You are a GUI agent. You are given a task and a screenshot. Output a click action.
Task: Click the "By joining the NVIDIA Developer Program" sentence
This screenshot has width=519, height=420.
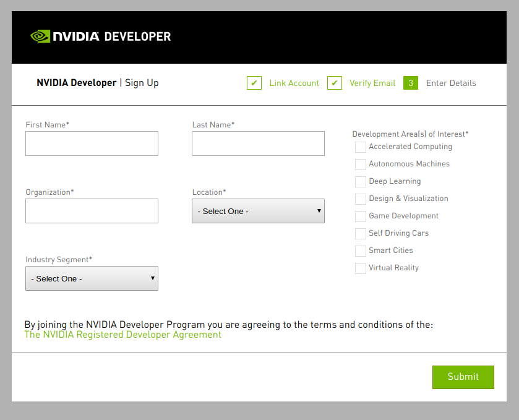pos(229,325)
